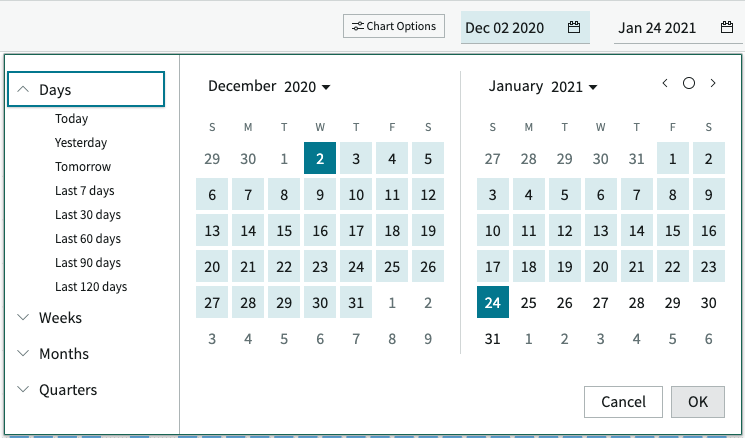
Task: Pick December 12 in the left calendar
Action: (x=428, y=194)
